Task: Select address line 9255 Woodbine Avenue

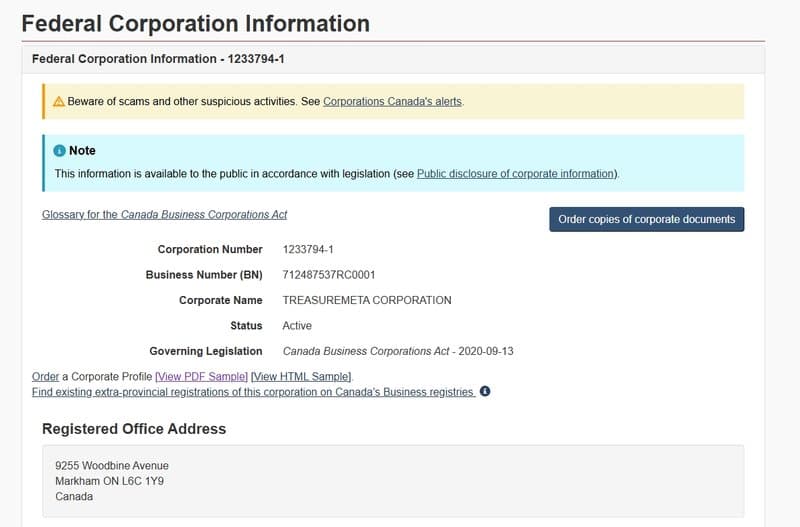Action: 112,466
